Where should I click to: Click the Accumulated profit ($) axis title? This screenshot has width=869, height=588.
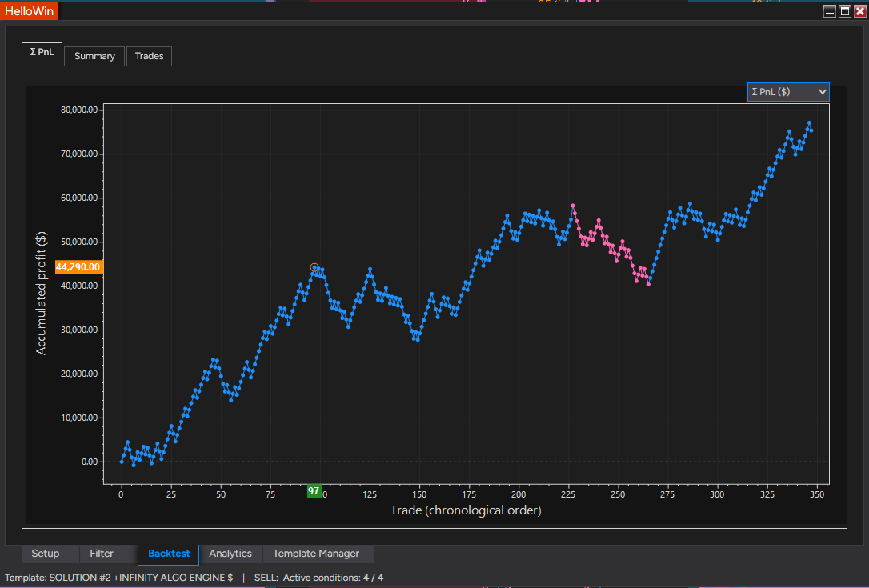(41, 293)
